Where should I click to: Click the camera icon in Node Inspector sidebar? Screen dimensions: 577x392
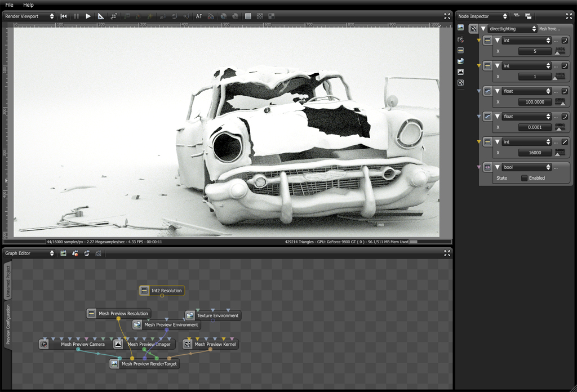460,39
